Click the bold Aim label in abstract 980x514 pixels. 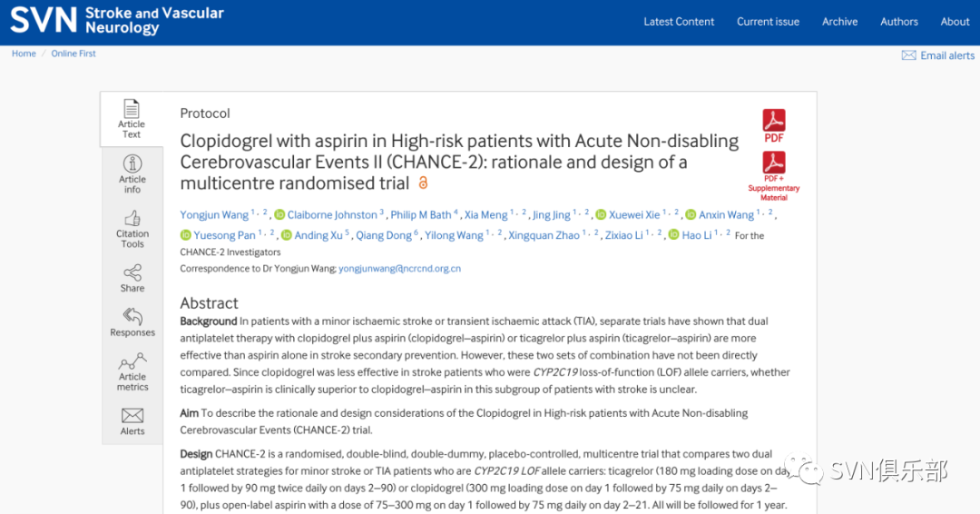pyautogui.click(x=190, y=413)
